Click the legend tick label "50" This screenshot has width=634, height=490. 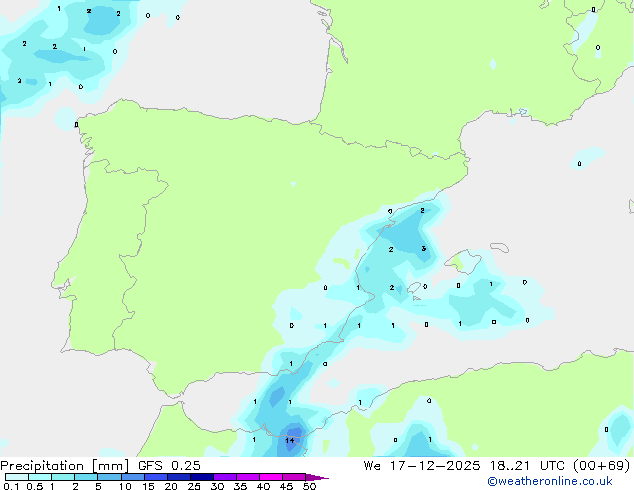[x=309, y=486]
